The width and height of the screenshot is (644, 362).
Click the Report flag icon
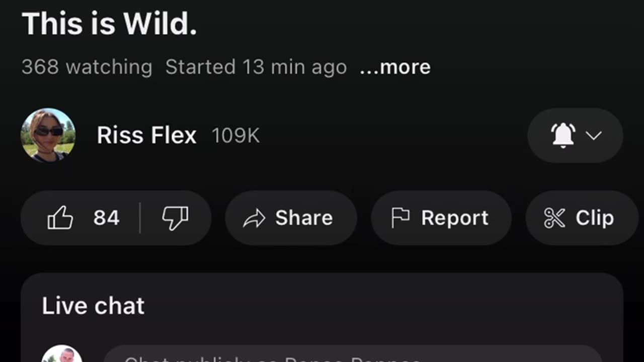tap(400, 218)
